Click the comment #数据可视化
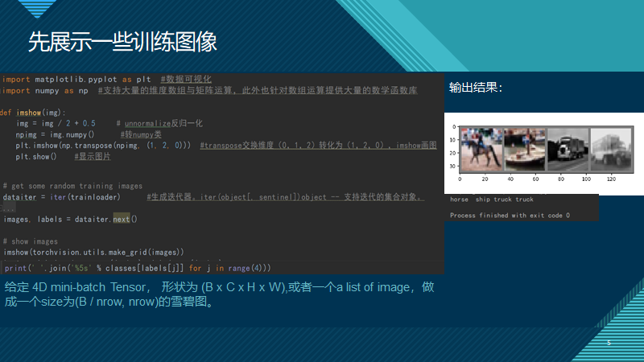Image resolution: width=644 pixels, height=362 pixels. [186, 79]
